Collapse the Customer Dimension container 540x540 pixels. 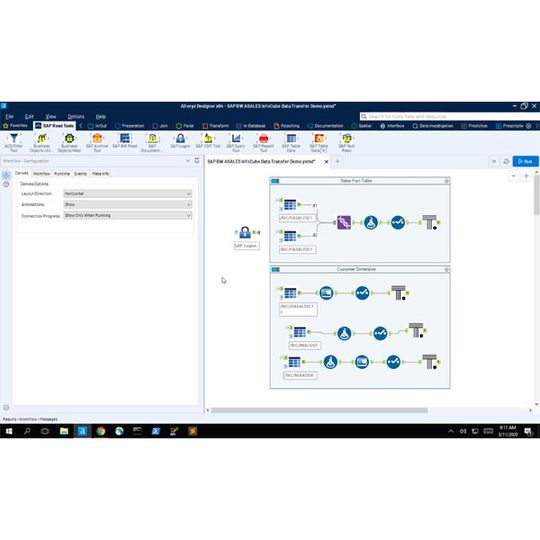click(447, 269)
